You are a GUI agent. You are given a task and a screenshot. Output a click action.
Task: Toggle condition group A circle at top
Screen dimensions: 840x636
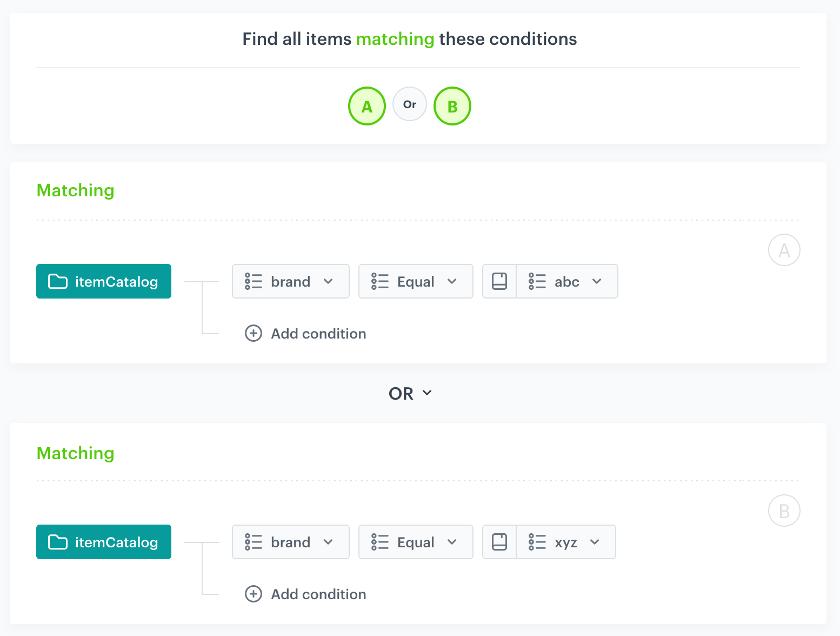click(x=367, y=106)
